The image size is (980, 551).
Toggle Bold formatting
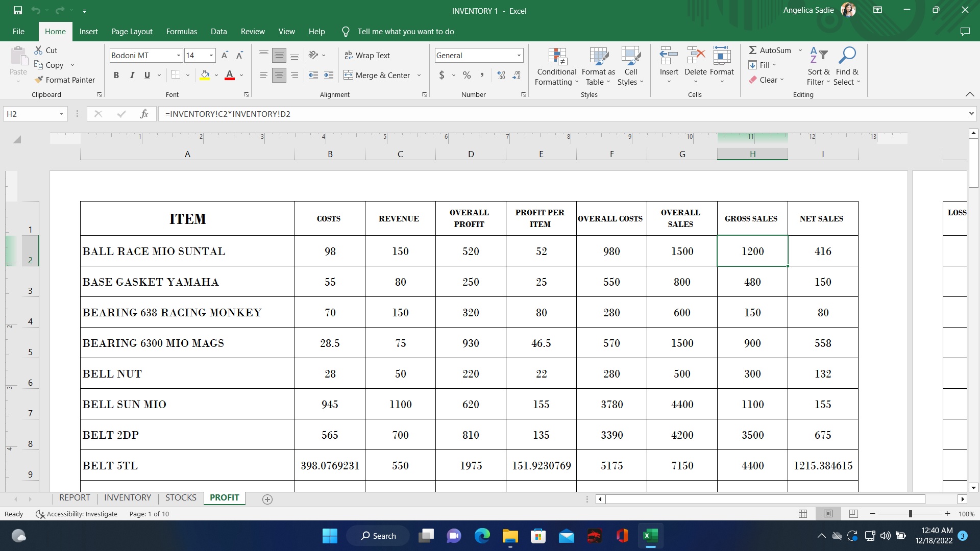116,75
